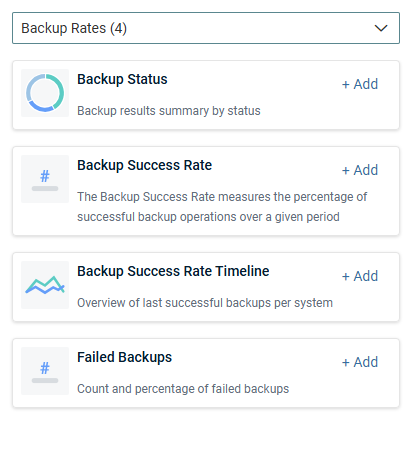This screenshot has width=410, height=450.
Task: Click the Backup Success Rate Timeline line chart icon
Action: point(45,285)
